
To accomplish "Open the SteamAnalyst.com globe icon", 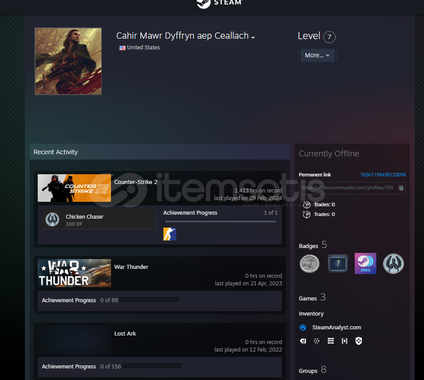I will point(303,328).
